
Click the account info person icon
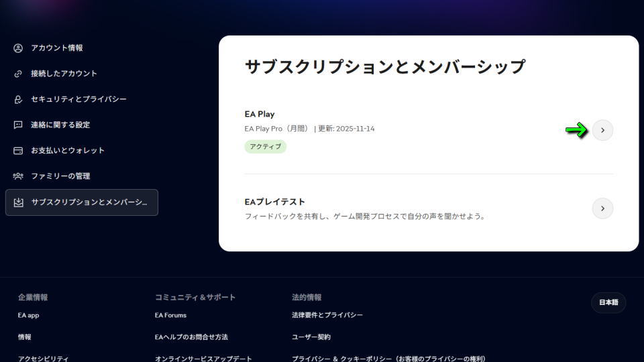click(18, 48)
